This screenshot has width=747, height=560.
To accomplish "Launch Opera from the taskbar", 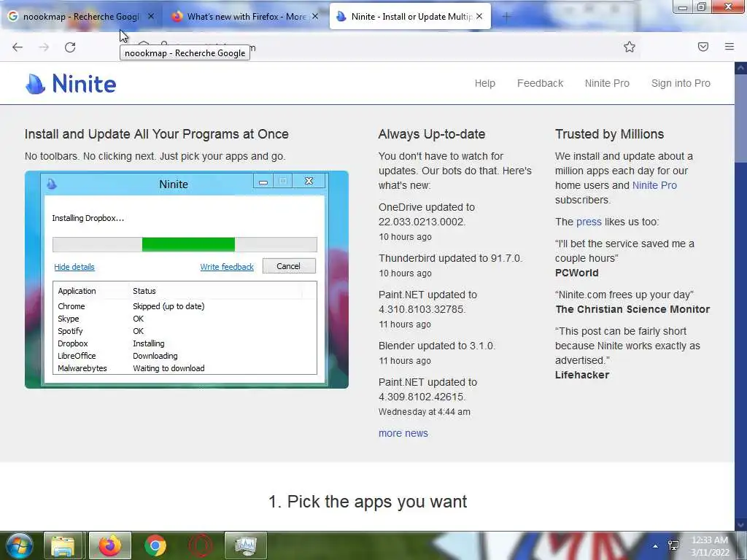I will [201, 545].
